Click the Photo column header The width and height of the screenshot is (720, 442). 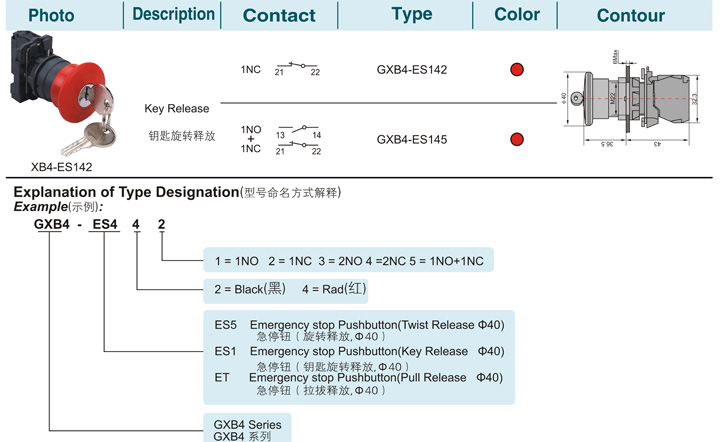coord(51,16)
